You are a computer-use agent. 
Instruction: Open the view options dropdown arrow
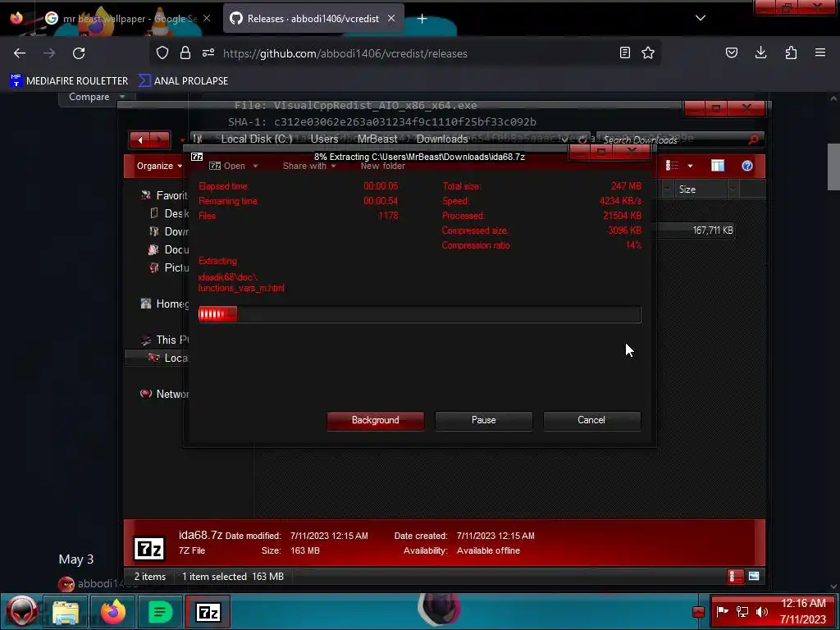[x=690, y=166]
